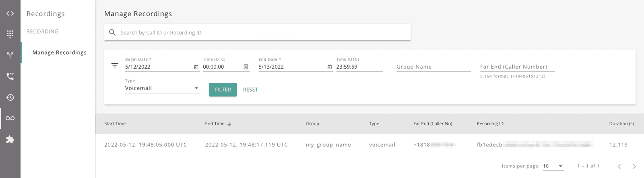This screenshot has height=178, width=644.
Task: Open the history clock icon
Action: (10, 97)
